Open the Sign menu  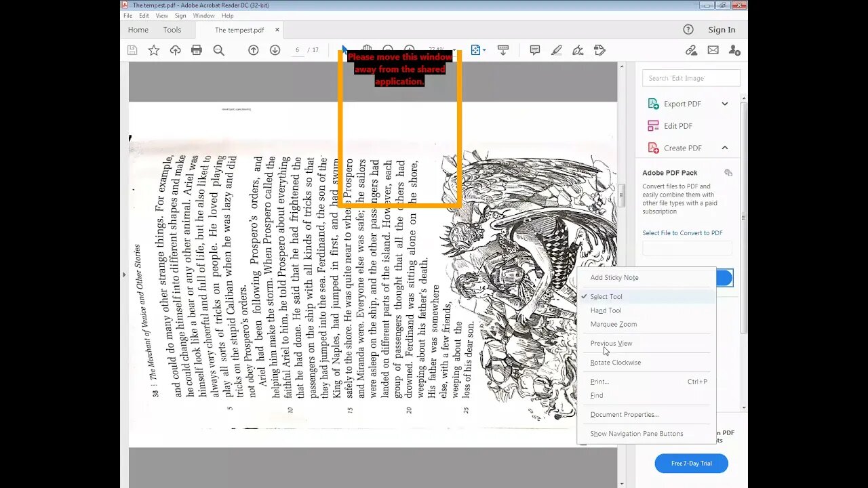click(x=180, y=16)
